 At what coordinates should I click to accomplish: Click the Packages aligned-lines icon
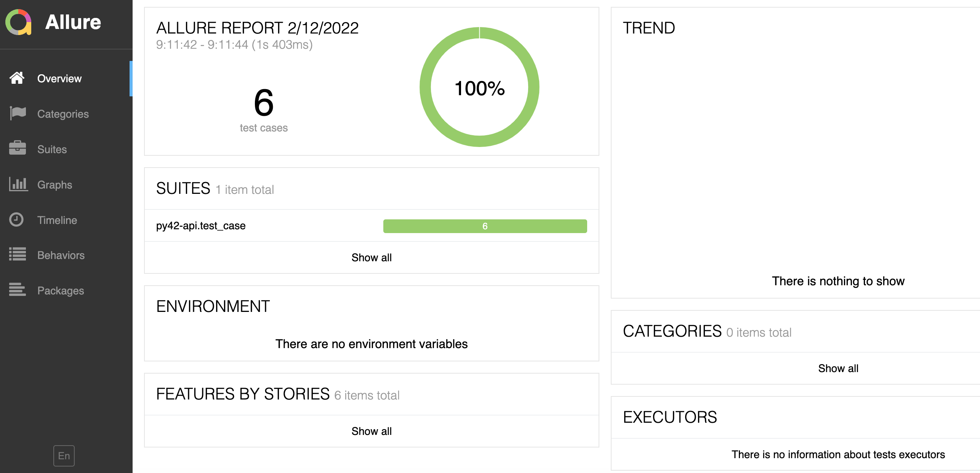pos(18,290)
